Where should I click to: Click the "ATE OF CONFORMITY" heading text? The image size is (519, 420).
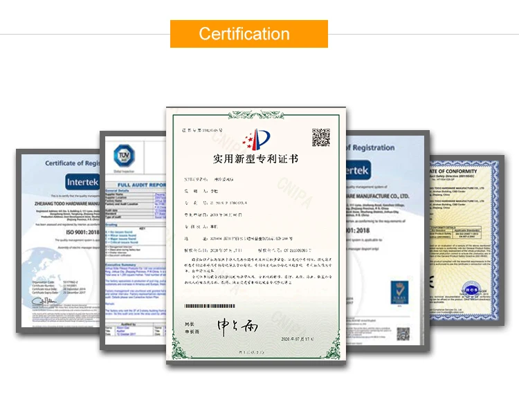pyautogui.click(x=453, y=171)
